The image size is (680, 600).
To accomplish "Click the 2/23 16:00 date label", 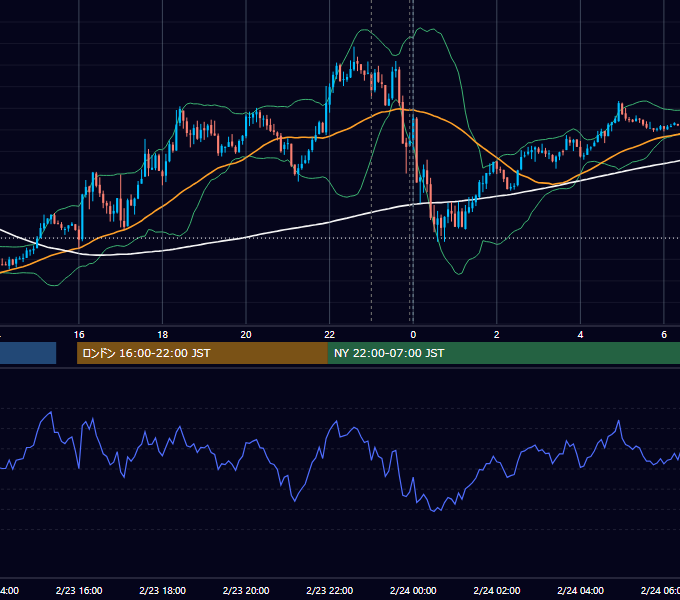I will coord(79,590).
